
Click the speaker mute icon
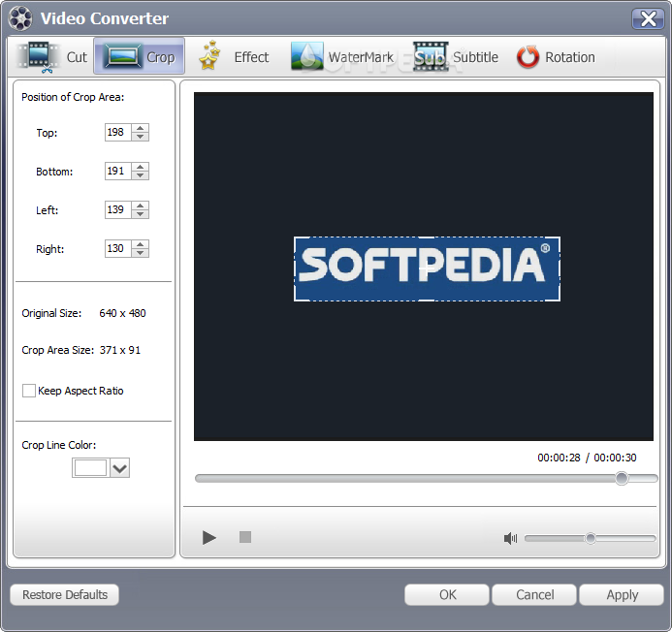point(510,538)
